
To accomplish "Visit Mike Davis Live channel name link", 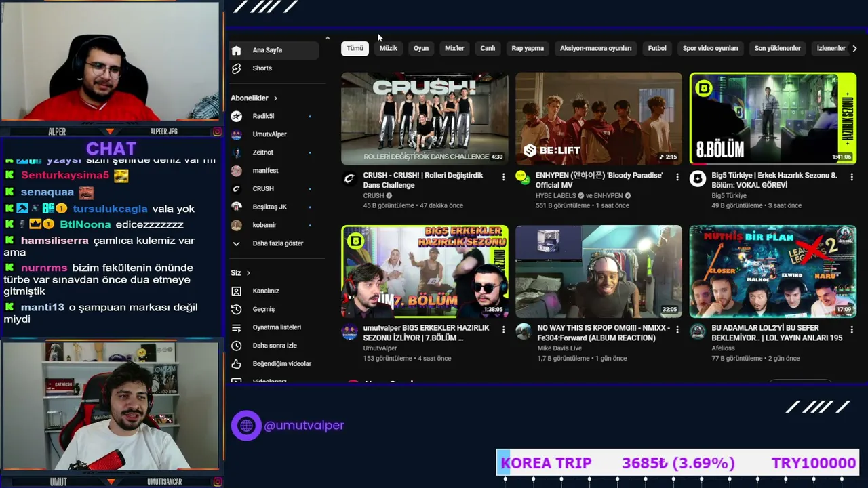I will pyautogui.click(x=559, y=348).
